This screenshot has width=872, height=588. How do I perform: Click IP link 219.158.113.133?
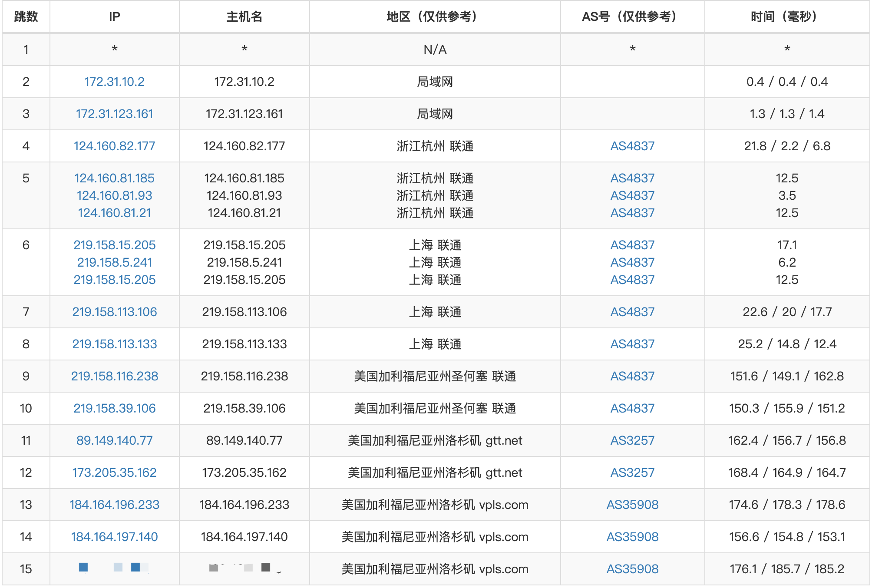click(x=114, y=344)
